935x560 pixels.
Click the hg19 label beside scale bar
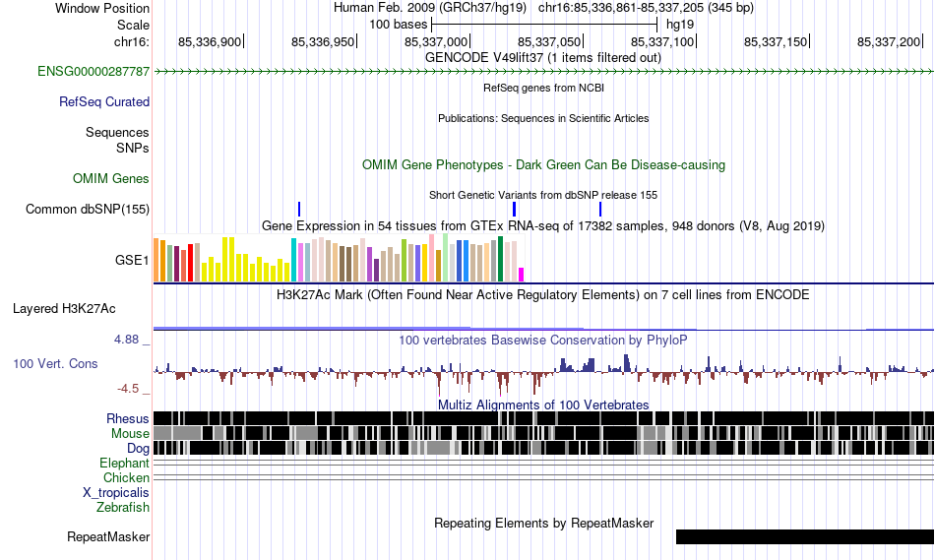click(680, 25)
